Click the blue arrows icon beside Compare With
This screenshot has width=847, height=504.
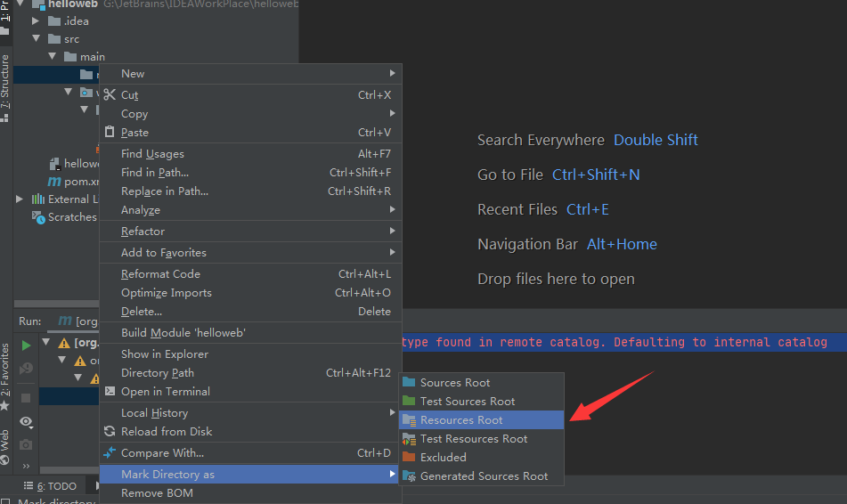[x=110, y=452]
